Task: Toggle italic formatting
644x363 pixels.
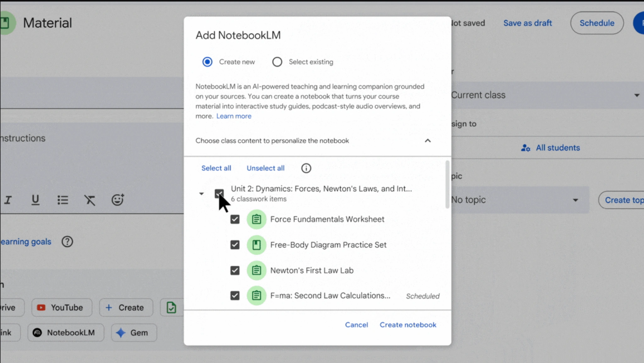Action: click(8, 200)
